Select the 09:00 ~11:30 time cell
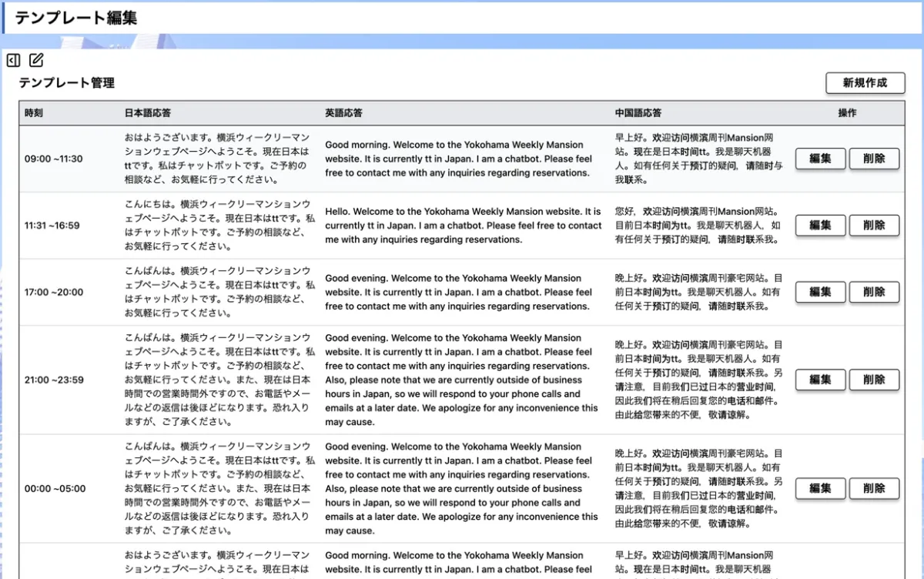The height and width of the screenshot is (579, 924). coord(54,159)
